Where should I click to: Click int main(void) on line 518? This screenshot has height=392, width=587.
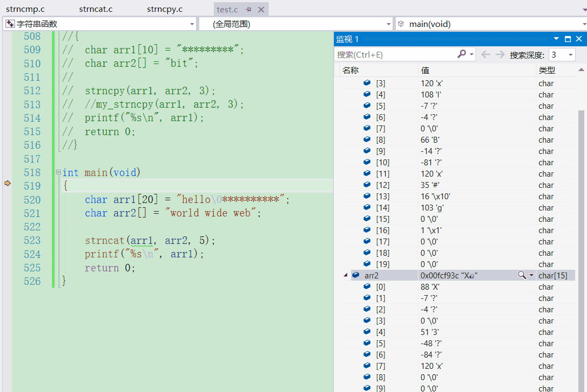tap(101, 172)
